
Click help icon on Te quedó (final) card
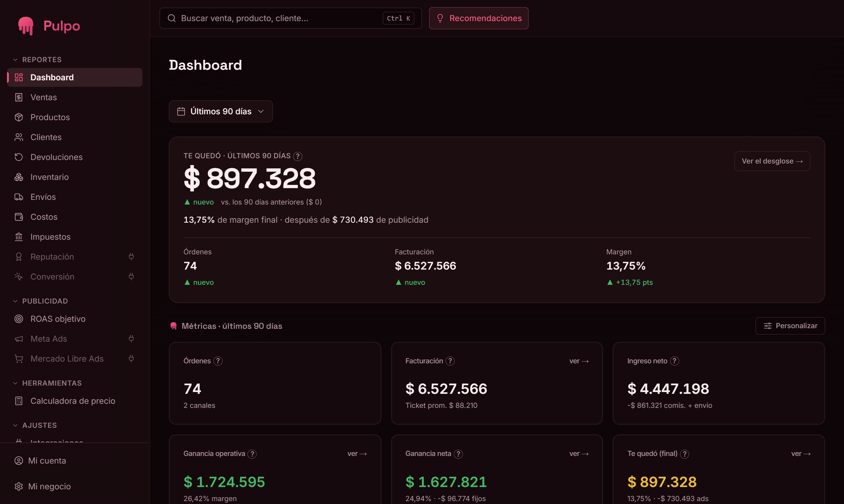pyautogui.click(x=684, y=454)
